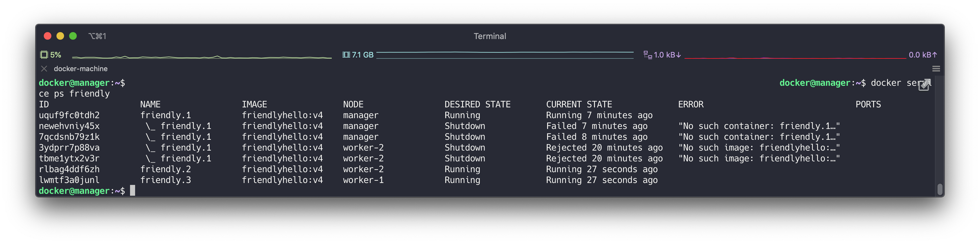
Task: Click task ID 7qcdsnb79z1k
Action: tap(69, 137)
